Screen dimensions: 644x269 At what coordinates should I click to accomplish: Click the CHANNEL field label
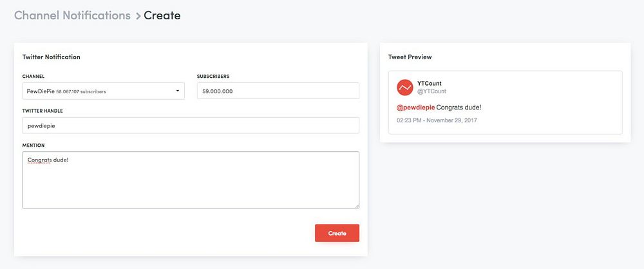pos(33,76)
